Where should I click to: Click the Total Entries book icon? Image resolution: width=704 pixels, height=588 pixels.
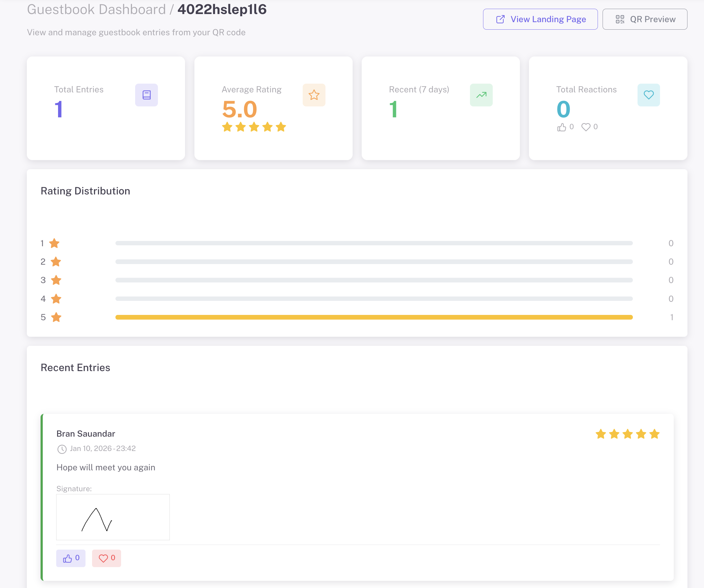(x=146, y=95)
